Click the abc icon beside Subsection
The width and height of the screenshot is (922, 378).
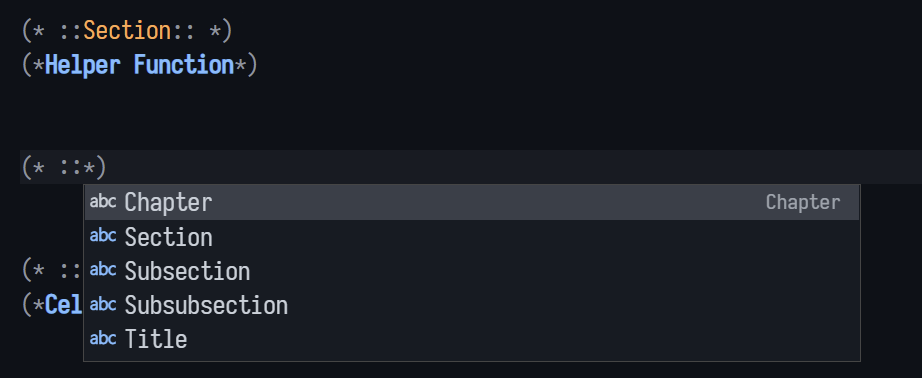[x=103, y=270]
